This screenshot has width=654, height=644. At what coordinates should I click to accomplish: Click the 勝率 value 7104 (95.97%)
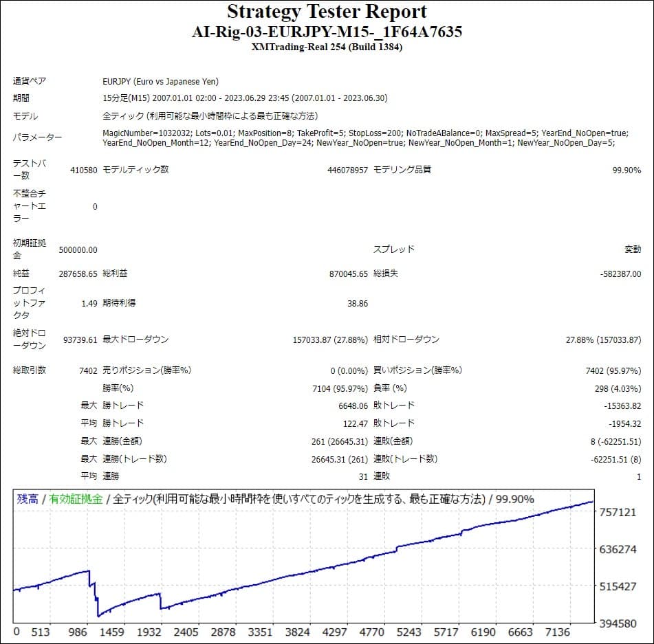pyautogui.click(x=340, y=388)
